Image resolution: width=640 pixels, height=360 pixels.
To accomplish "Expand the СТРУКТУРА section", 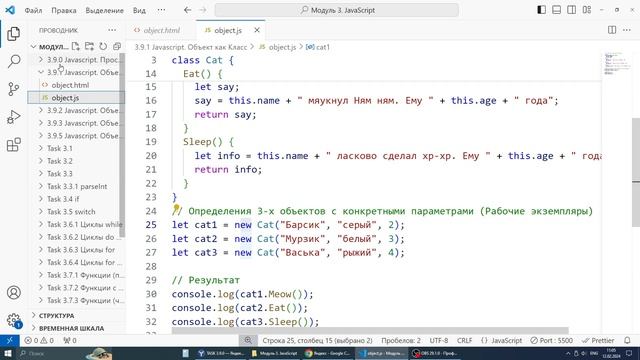I will point(77,316).
